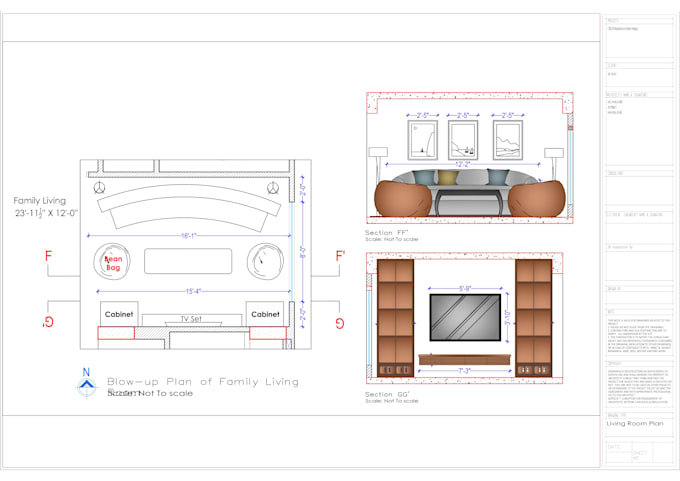
Task: Select the mirrored G marker right of plan
Action: (340, 323)
